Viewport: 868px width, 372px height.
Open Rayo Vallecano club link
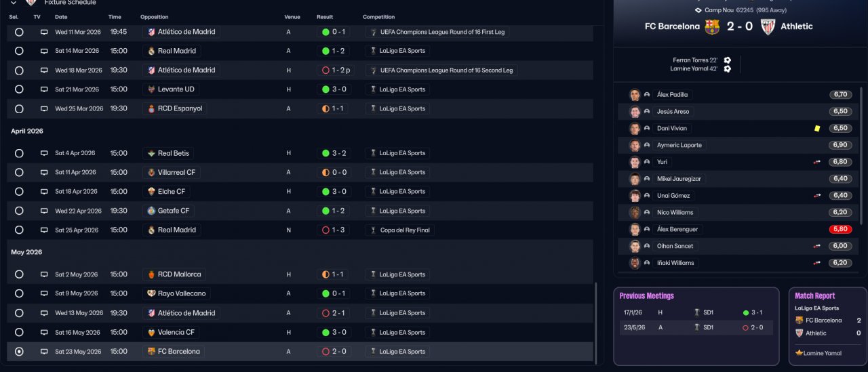pyautogui.click(x=182, y=293)
